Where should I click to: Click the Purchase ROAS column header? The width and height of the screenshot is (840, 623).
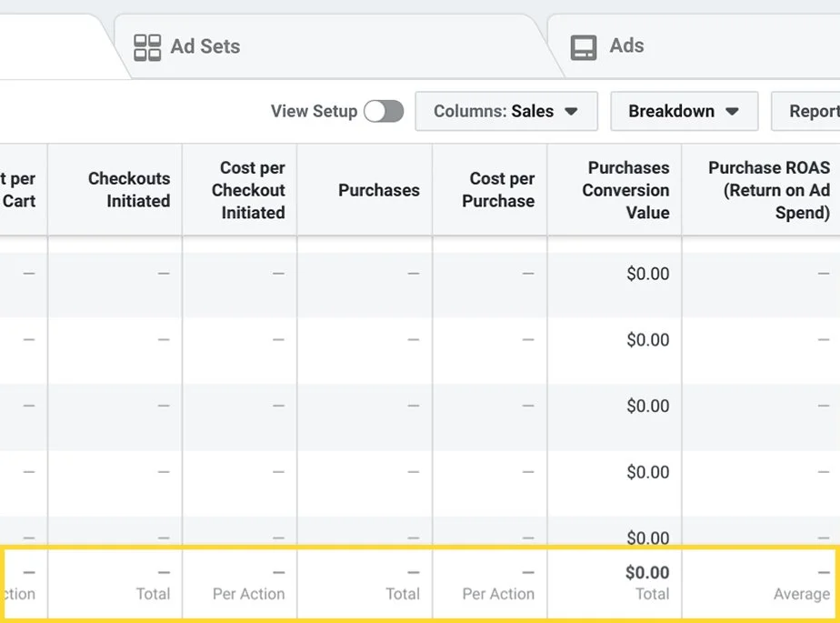point(769,189)
